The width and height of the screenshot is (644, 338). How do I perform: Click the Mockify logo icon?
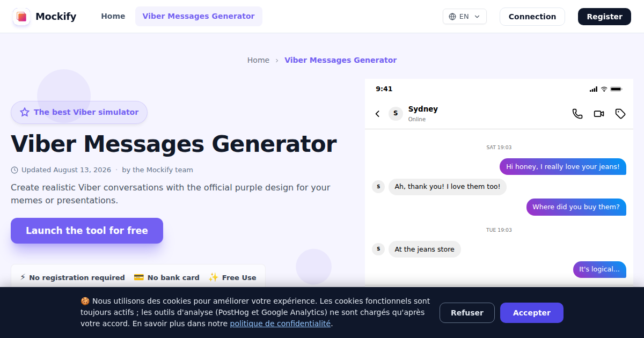coord(21,17)
